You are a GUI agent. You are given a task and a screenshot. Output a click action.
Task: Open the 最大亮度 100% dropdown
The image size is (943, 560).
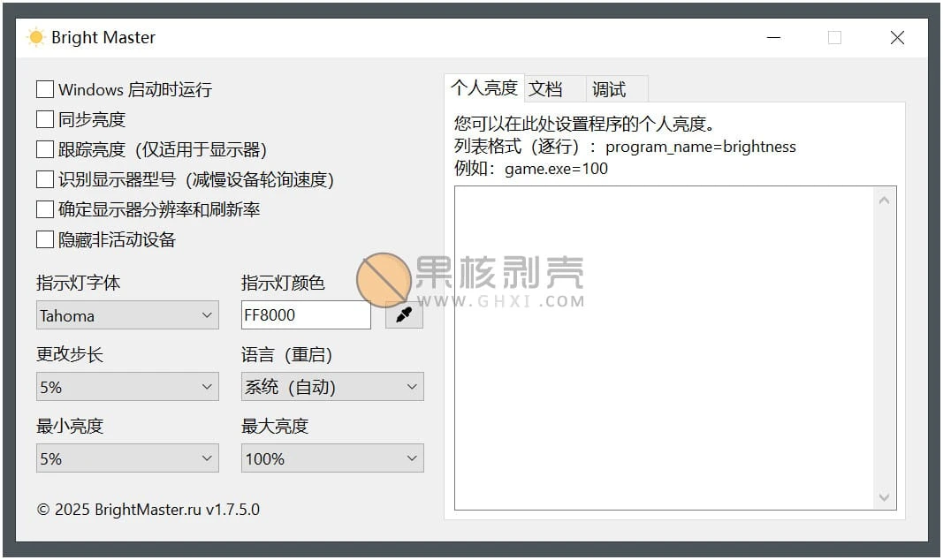(332, 458)
